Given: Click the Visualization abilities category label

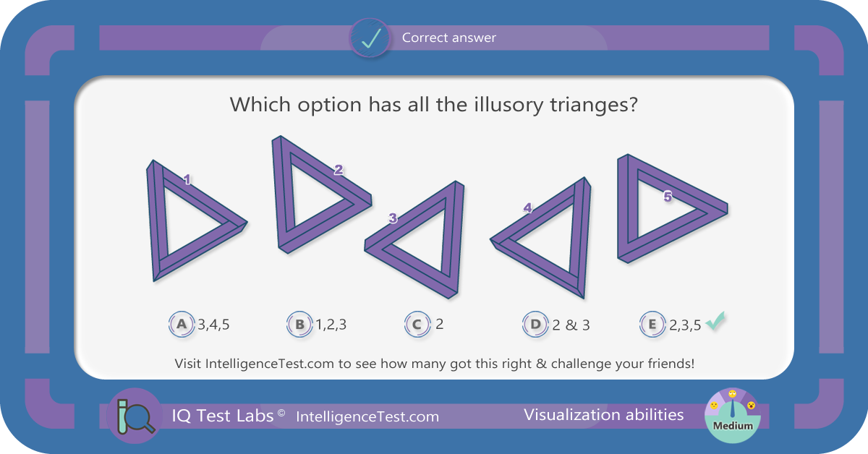Looking at the screenshot, I should pos(603,415).
